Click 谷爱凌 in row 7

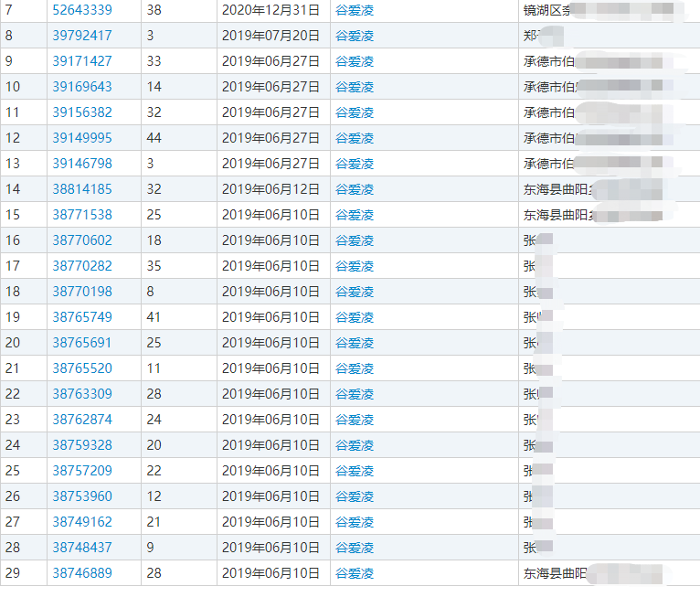[x=355, y=10]
